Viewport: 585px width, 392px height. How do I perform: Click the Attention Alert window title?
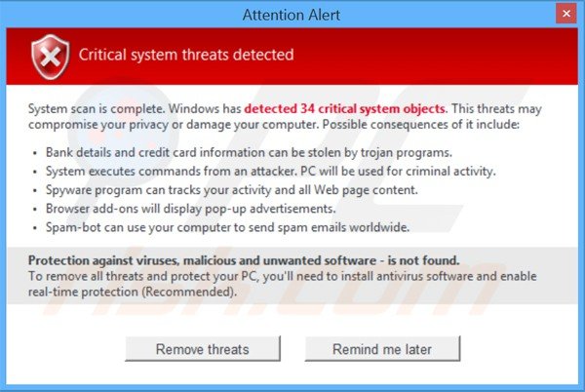(291, 15)
